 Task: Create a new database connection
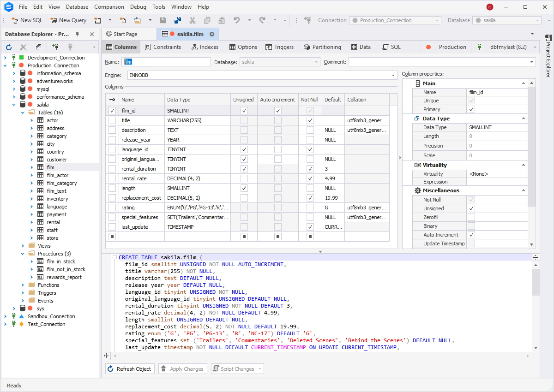[55, 47]
